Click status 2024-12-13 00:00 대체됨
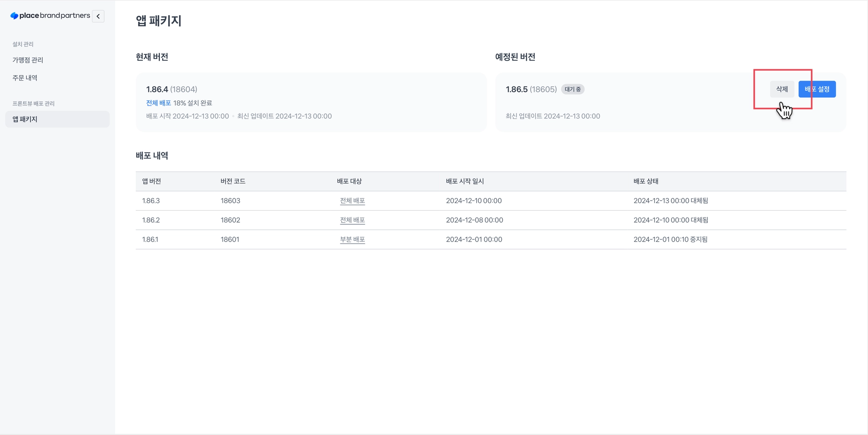Viewport: 868px width, 435px height. pyautogui.click(x=671, y=201)
